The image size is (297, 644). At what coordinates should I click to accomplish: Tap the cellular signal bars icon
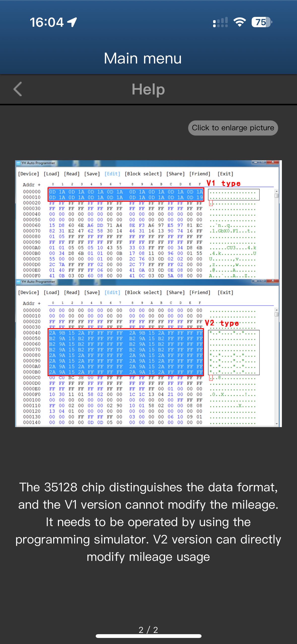coord(220,22)
